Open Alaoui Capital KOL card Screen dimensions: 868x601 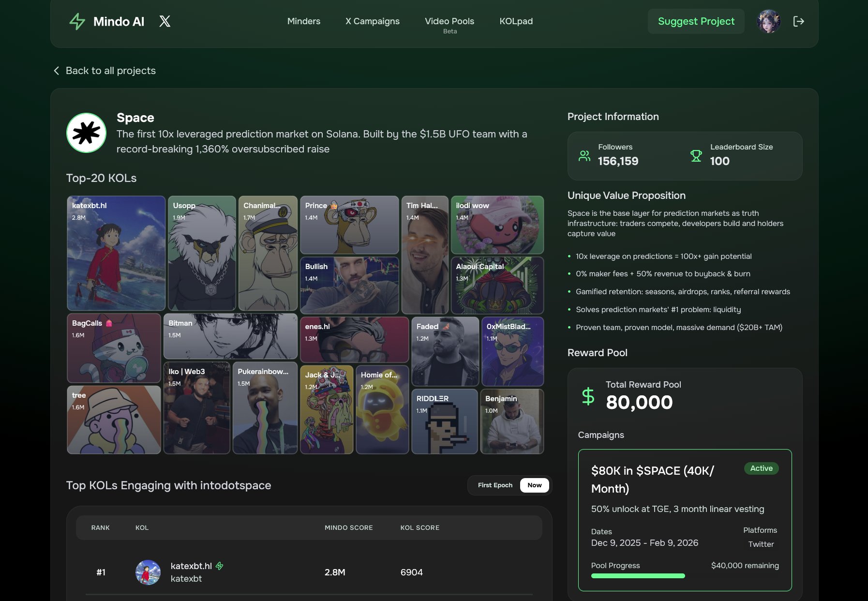click(497, 285)
